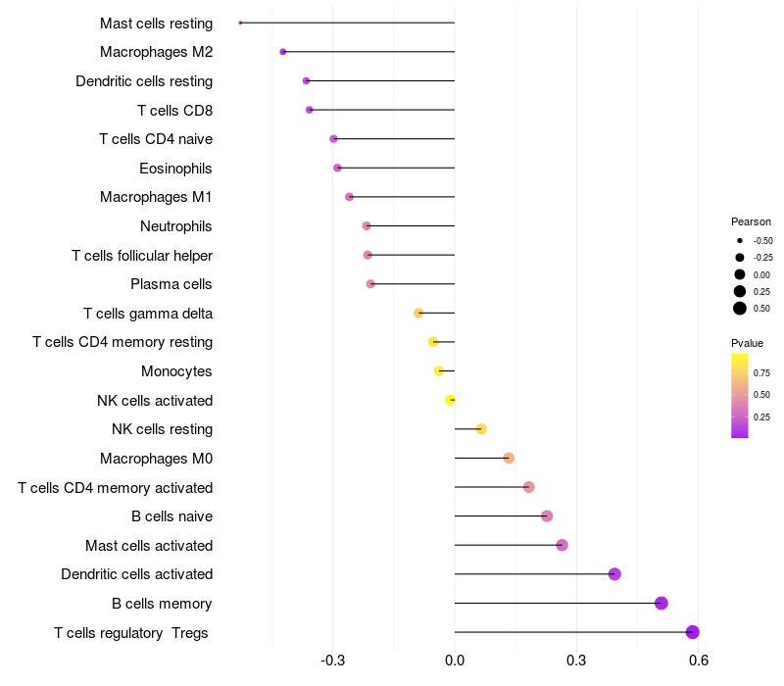Select the Eosinophils row label
This screenshot has width=784, height=686.
point(175,169)
